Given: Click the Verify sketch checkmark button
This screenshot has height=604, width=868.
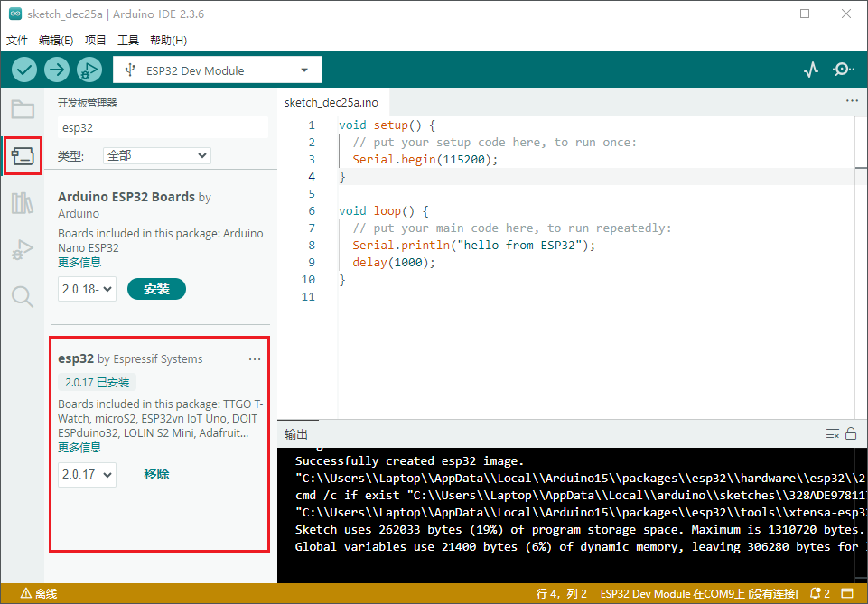Looking at the screenshot, I should (x=24, y=70).
